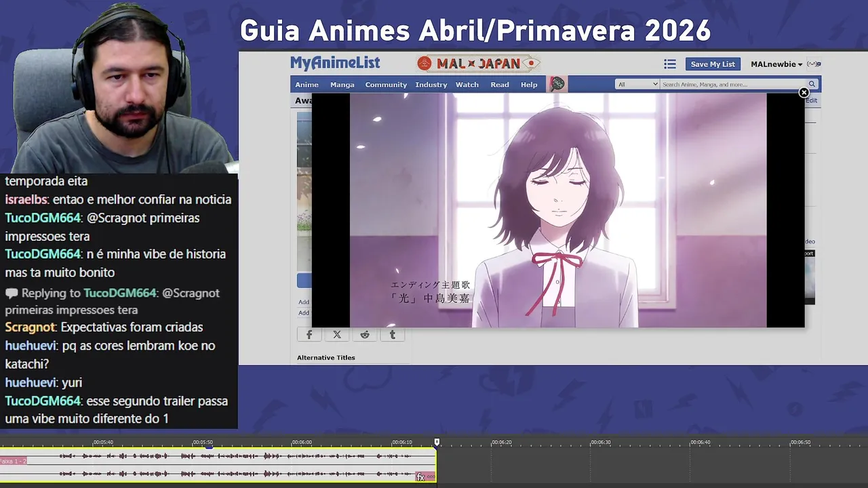Open the Read menu

(500, 85)
